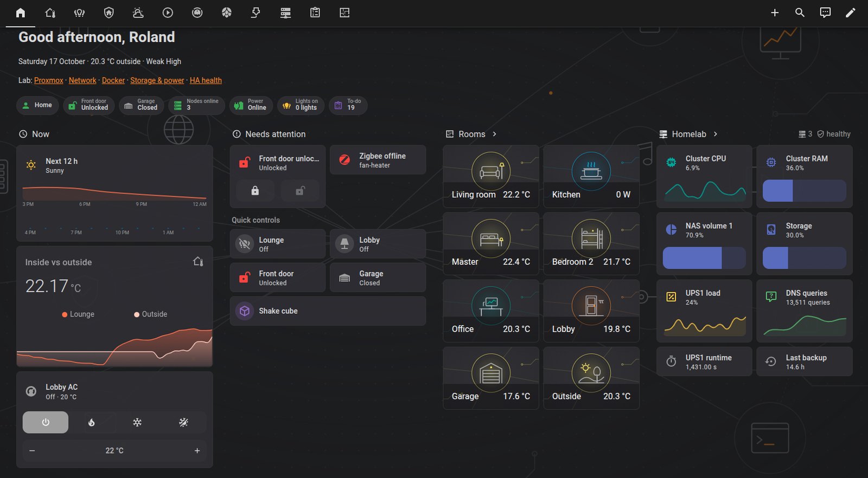Open the Storage & power link

click(157, 80)
